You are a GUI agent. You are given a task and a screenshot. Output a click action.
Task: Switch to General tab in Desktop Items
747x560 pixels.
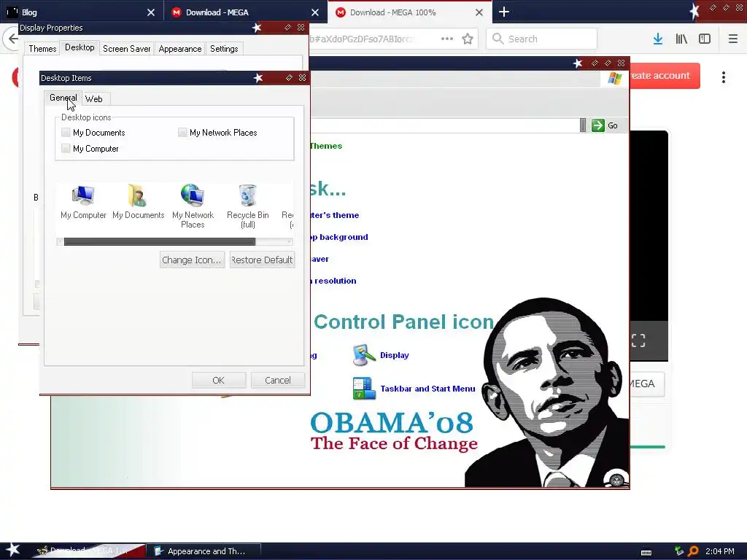63,98
